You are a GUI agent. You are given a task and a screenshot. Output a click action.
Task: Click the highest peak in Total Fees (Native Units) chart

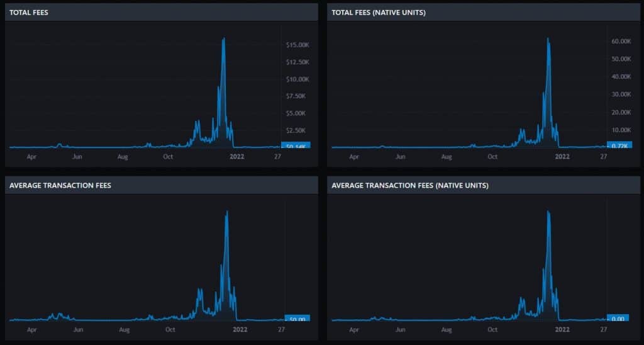[548, 38]
